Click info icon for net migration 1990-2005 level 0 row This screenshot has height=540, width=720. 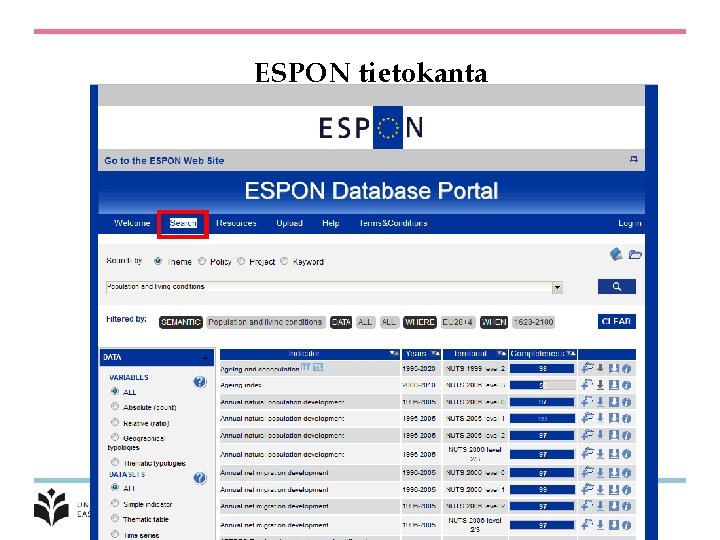coord(627,473)
